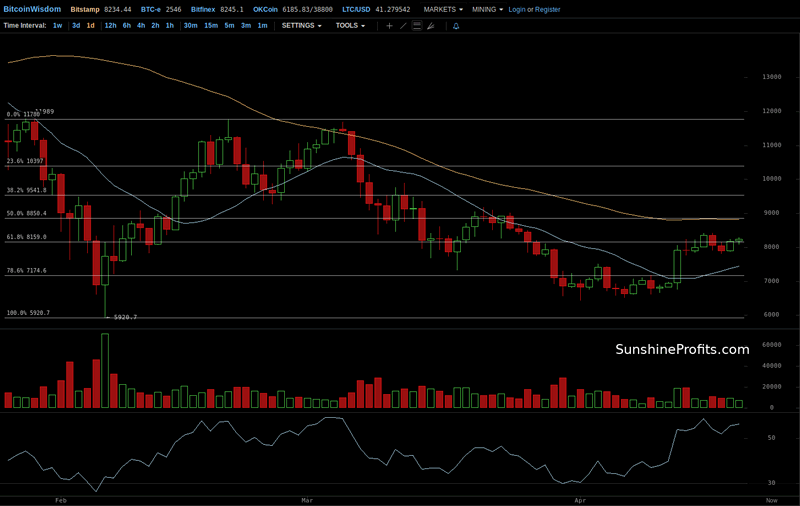This screenshot has height=506, width=800.
Task: Select the line drawing tool
Action: point(403,26)
